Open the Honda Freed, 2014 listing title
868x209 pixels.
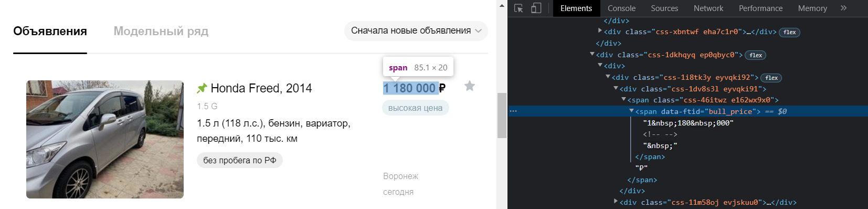[x=261, y=88]
